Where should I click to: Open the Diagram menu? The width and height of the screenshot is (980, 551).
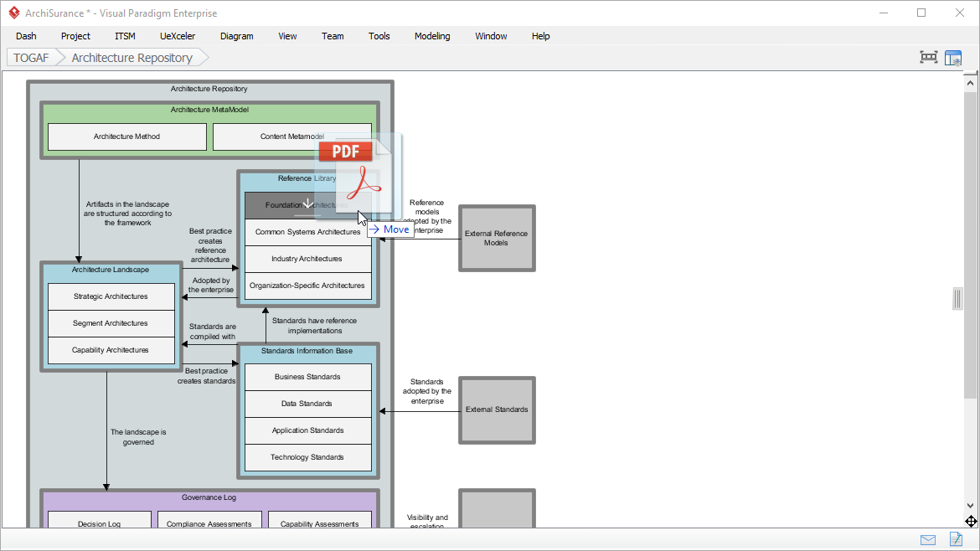(x=237, y=36)
